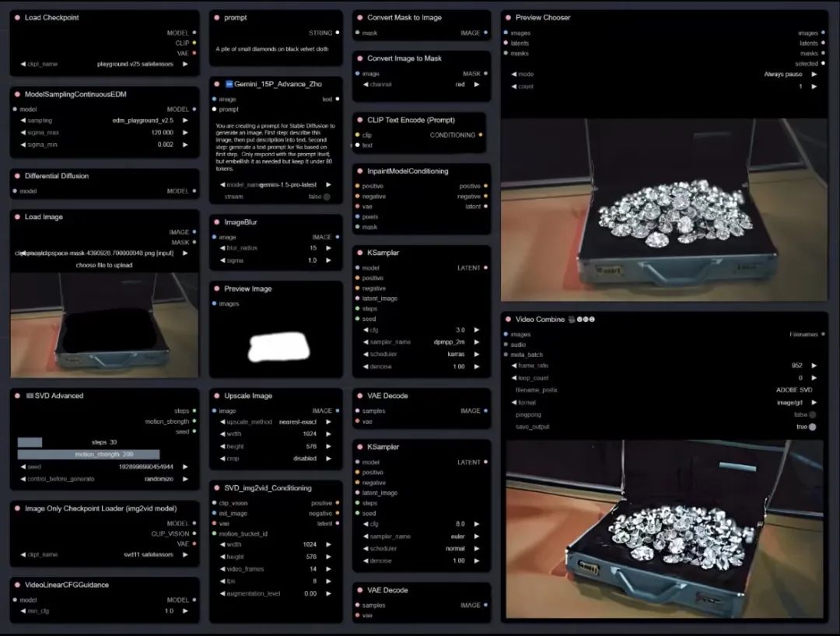Click the seed value 1028996990454944 field

point(104,467)
